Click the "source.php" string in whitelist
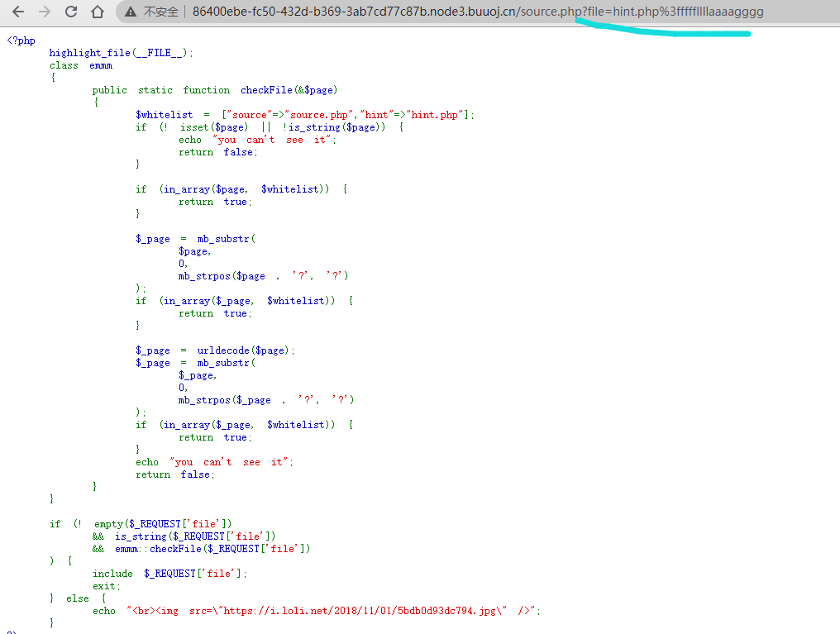This screenshot has height=634, width=840. 320,115
